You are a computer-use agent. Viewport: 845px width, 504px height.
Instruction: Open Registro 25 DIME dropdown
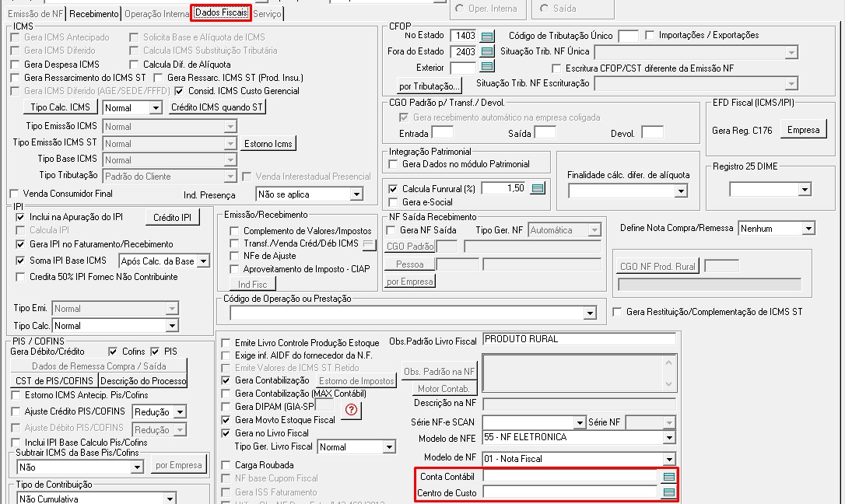click(x=804, y=190)
